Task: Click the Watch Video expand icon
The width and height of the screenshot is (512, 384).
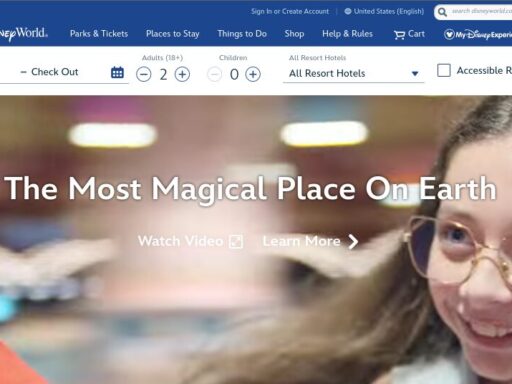Action: (236, 242)
